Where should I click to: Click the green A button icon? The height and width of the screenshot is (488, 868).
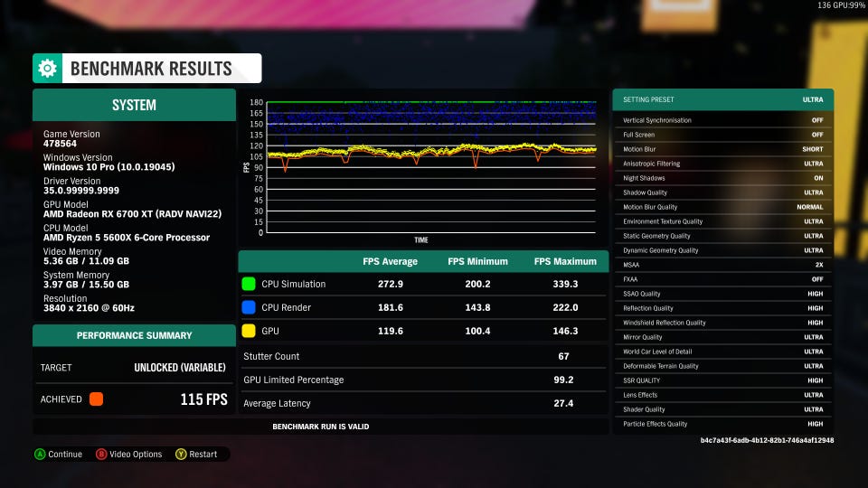[40, 455]
